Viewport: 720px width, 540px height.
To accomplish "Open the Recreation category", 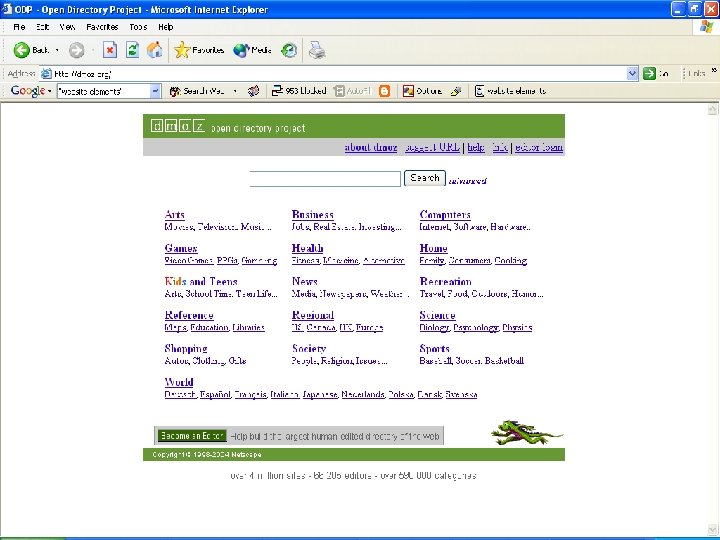I will pyautogui.click(x=445, y=281).
